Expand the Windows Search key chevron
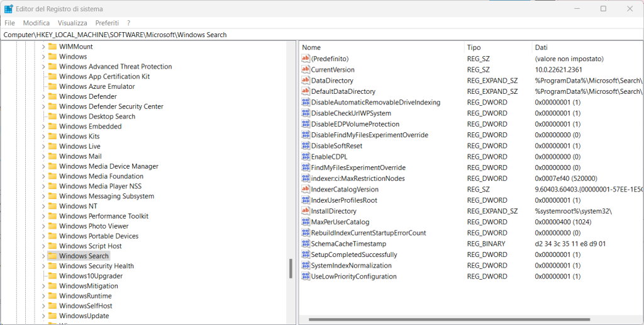644x325 pixels. coord(43,256)
